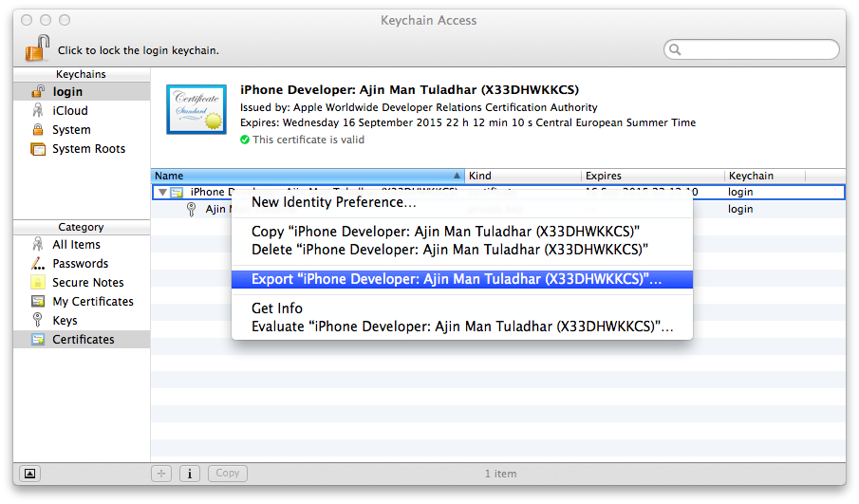
Task: Sort by the Keychain column header
Action: pos(765,176)
